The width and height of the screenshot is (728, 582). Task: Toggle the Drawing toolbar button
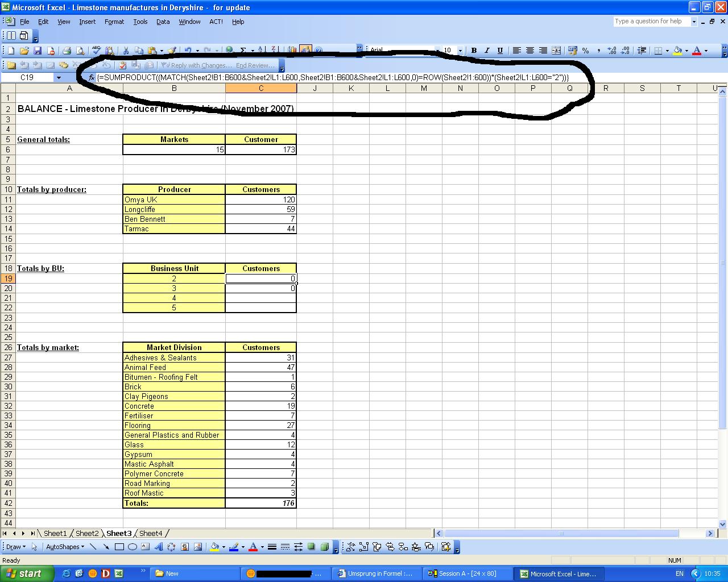[305, 51]
